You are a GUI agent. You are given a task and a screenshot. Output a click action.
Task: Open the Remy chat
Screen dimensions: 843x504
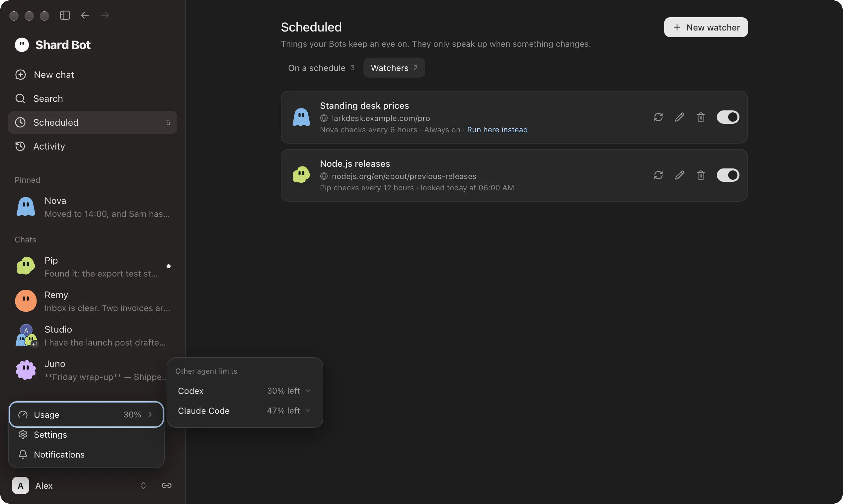(93, 301)
